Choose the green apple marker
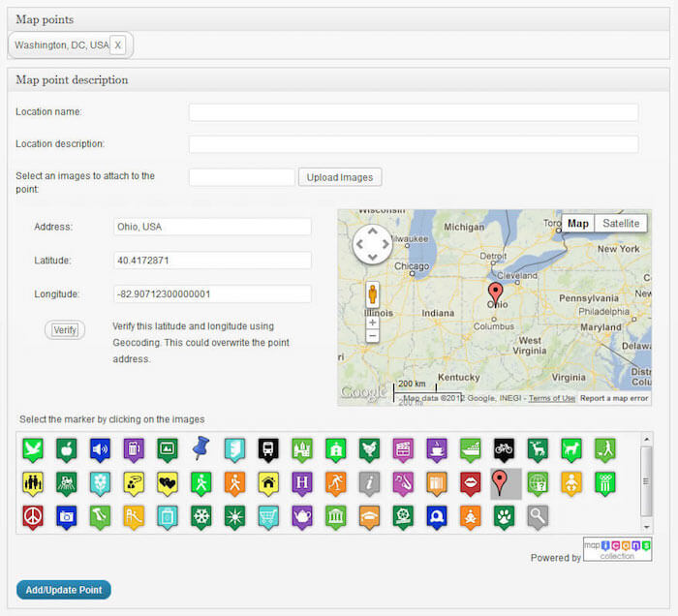 click(67, 449)
